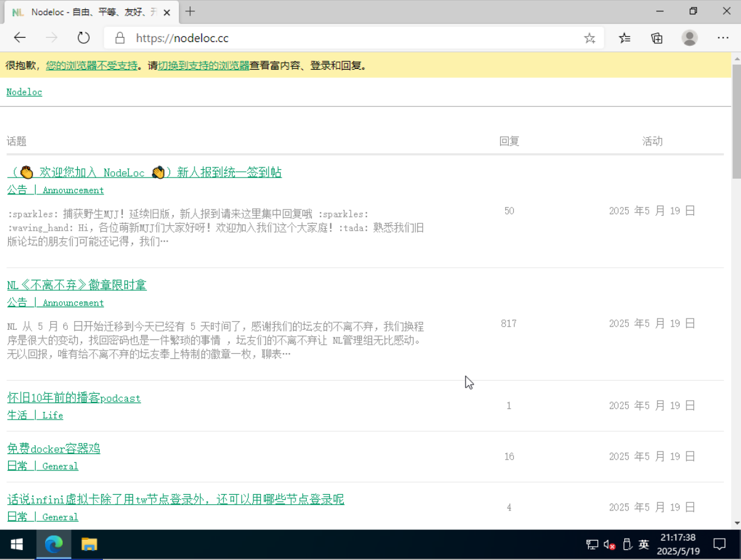Go back with the browser back arrow

(x=20, y=38)
